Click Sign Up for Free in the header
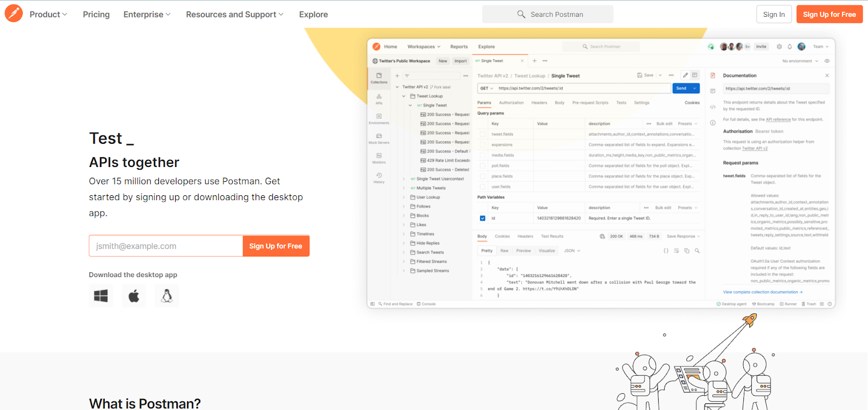This screenshot has height=410, width=868. [x=829, y=14]
